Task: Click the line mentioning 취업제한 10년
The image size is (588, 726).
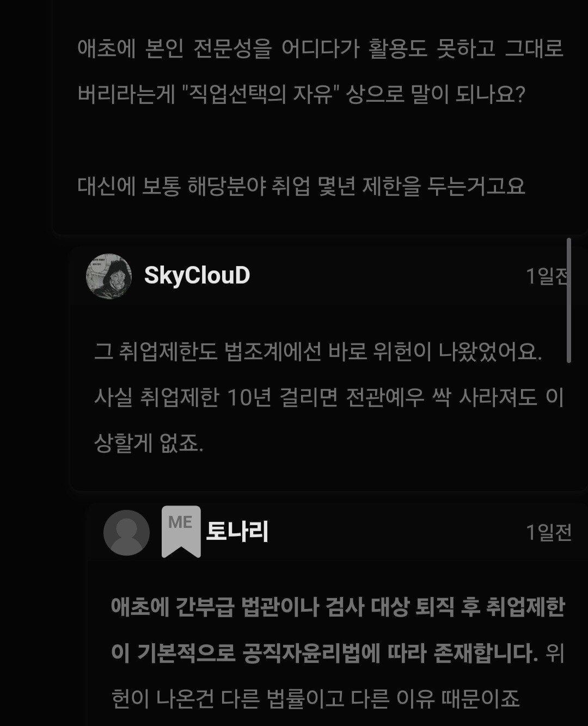Action: [x=329, y=397]
